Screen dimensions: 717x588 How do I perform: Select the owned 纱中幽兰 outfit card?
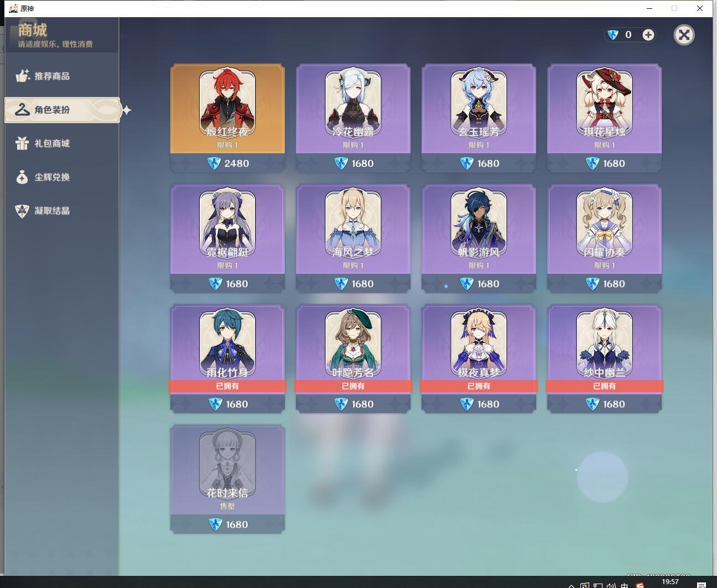(x=604, y=359)
